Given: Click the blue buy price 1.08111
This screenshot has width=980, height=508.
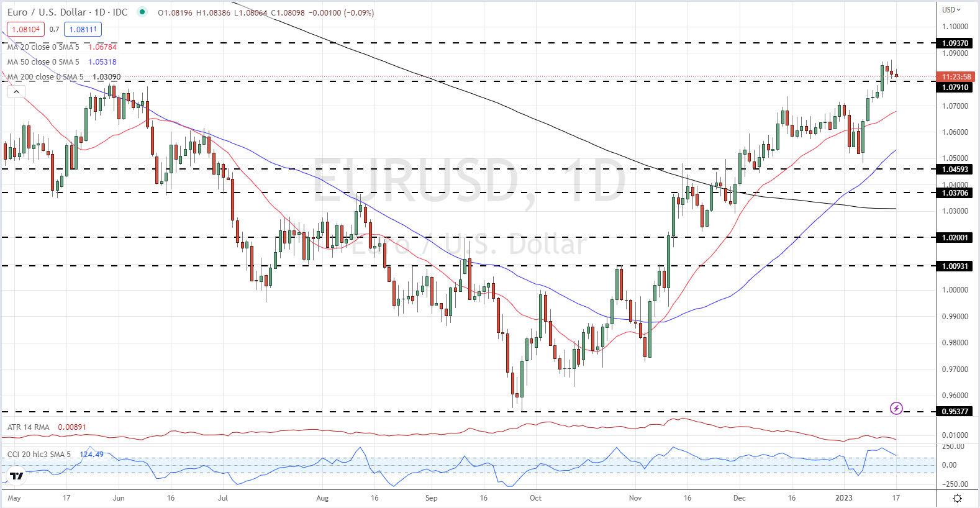Looking at the screenshot, I should coord(83,29).
